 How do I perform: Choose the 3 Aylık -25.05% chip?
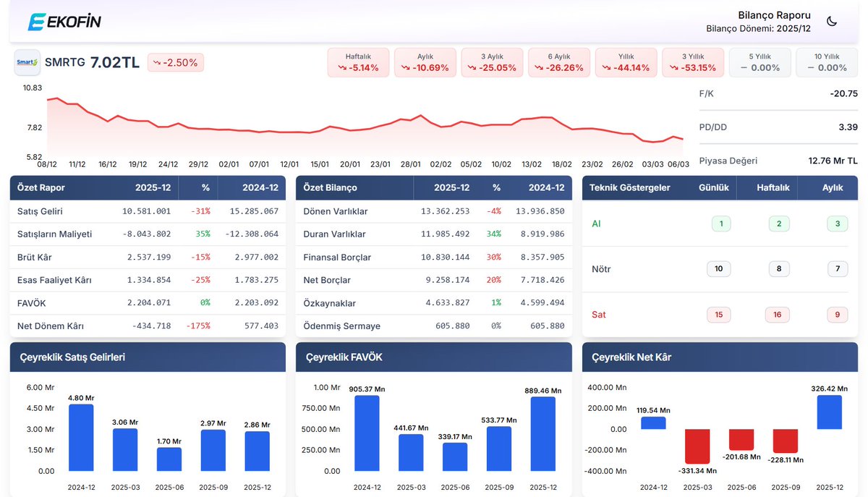tap(492, 62)
